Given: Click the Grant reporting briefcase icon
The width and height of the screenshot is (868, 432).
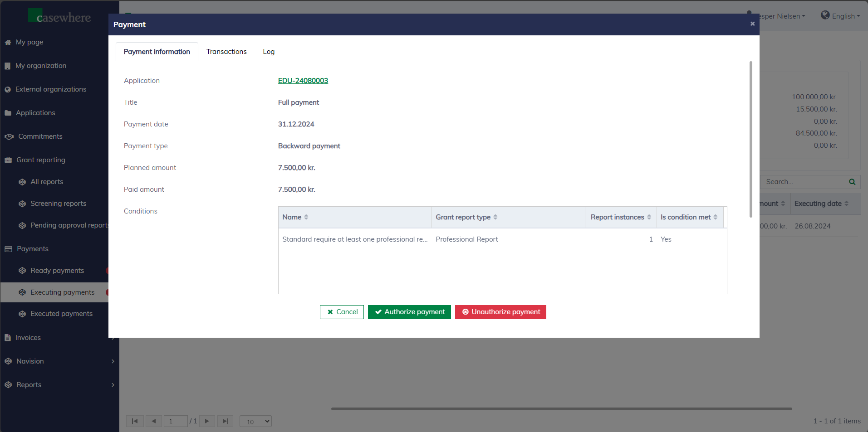Looking at the screenshot, I should [8, 160].
